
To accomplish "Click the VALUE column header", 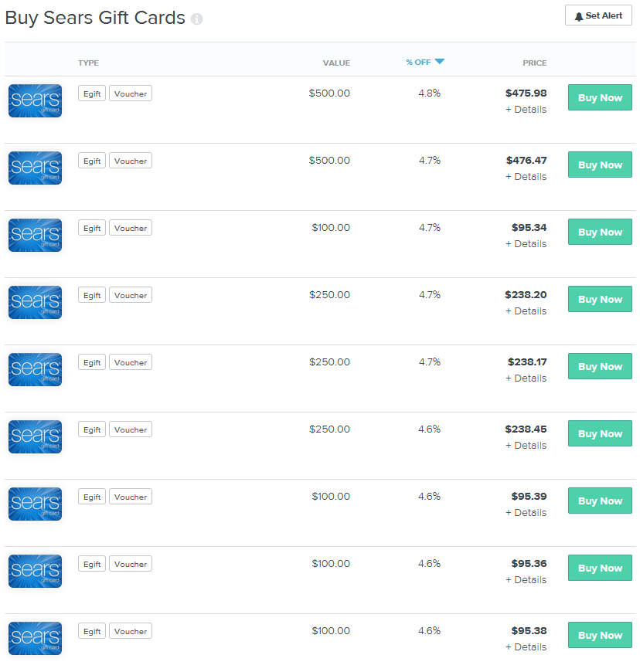I will pos(336,63).
